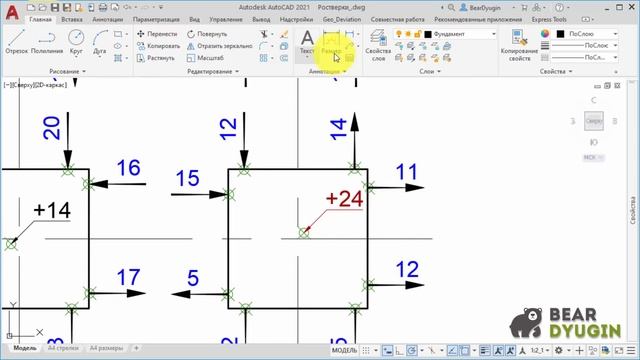Toggle layer lightbulb on/off for Фундамент
The image size is (640, 360).
point(399,34)
